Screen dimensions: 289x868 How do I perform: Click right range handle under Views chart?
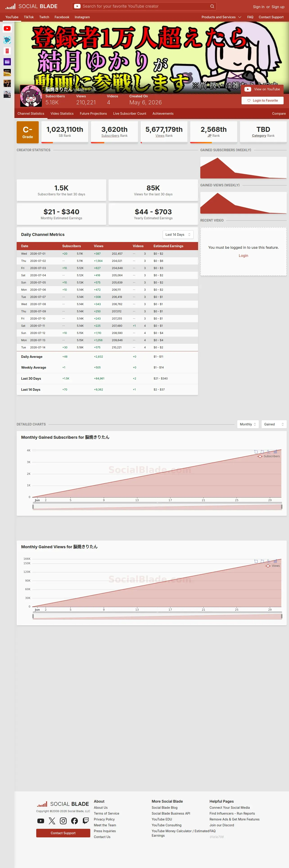click(x=282, y=616)
